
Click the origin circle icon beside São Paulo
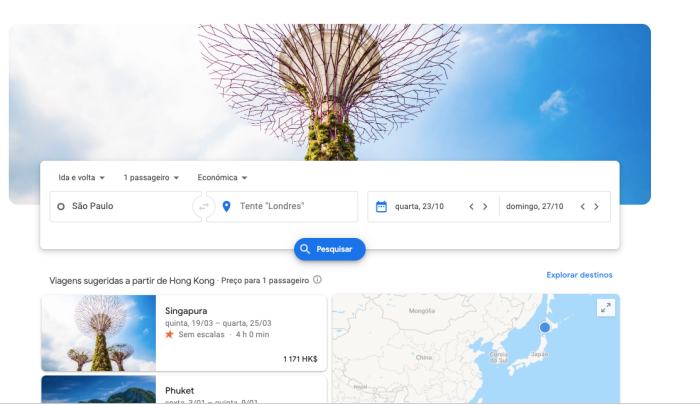pyautogui.click(x=61, y=206)
